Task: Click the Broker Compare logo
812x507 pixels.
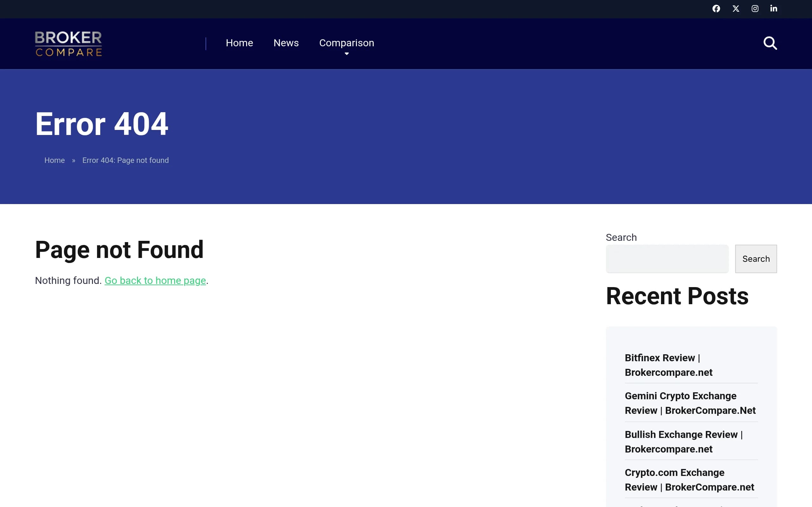Action: 69,44
